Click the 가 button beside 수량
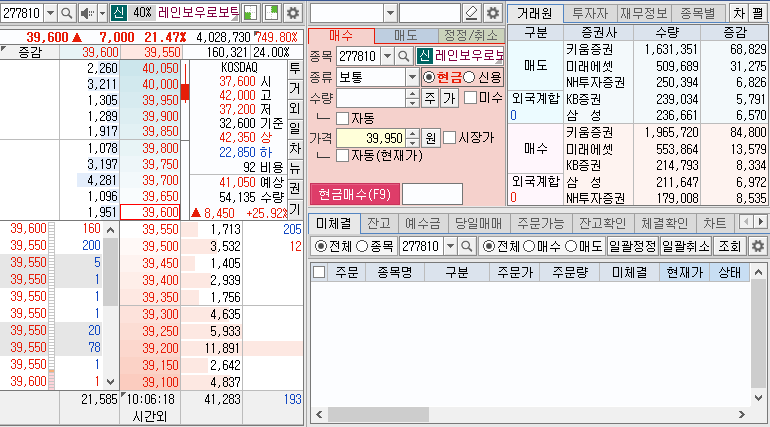Viewport: 770px width, 427px height. [x=449, y=98]
